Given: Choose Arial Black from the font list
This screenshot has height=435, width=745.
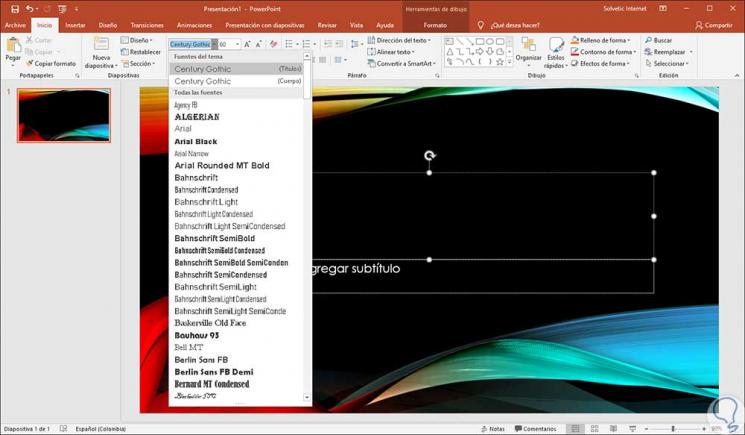Looking at the screenshot, I should [196, 142].
